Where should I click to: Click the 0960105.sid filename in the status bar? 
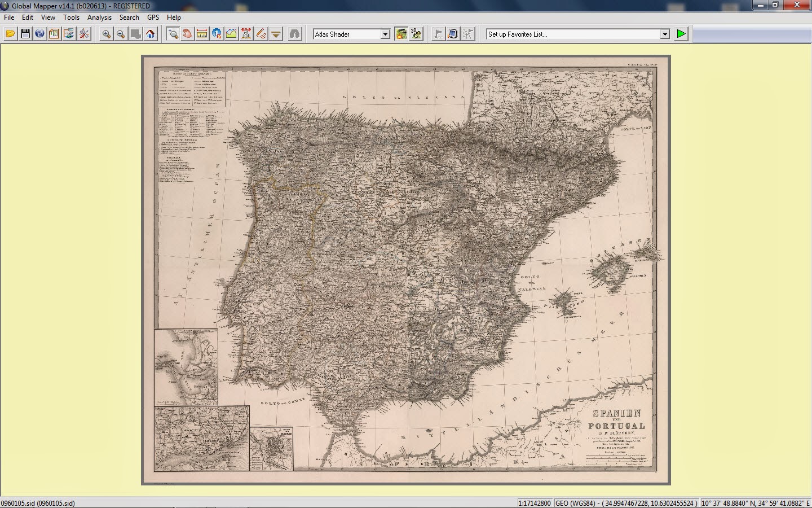[37, 503]
